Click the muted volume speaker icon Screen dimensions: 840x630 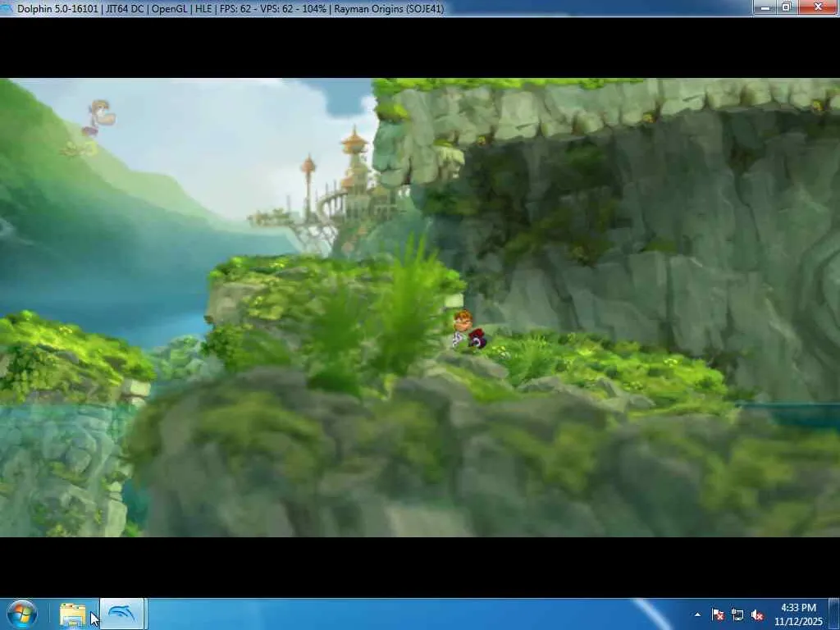click(757, 614)
